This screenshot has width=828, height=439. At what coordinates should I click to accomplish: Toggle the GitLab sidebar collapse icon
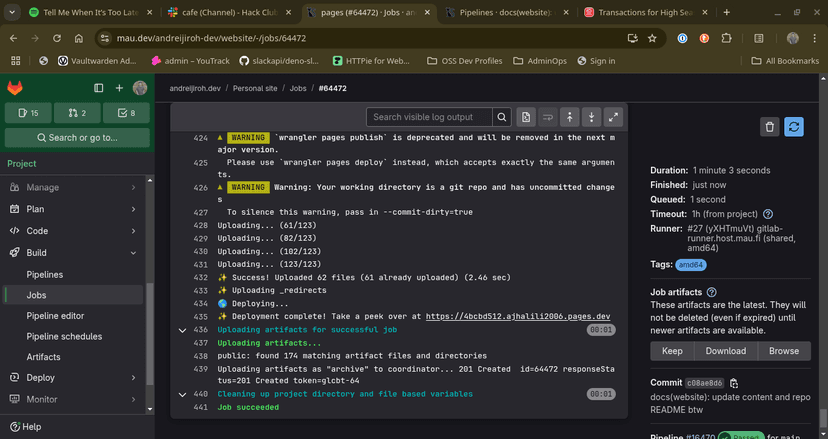(97, 88)
